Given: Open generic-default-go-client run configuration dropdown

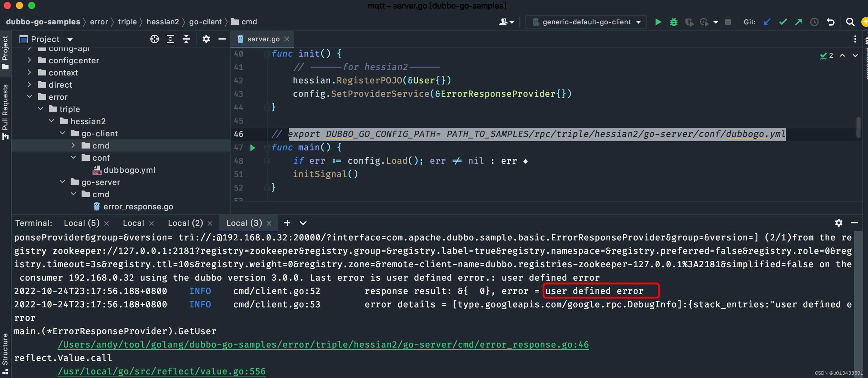Looking at the screenshot, I should click(x=586, y=22).
